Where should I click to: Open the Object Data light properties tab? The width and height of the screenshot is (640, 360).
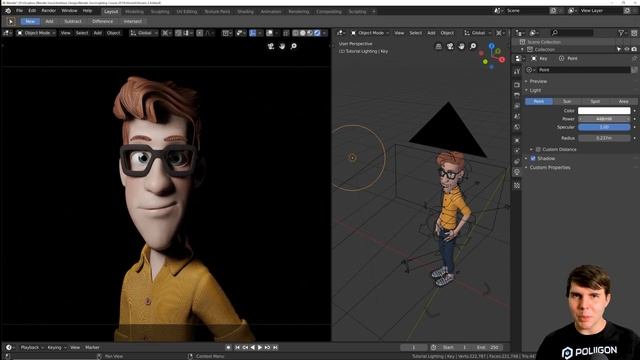tap(517, 172)
